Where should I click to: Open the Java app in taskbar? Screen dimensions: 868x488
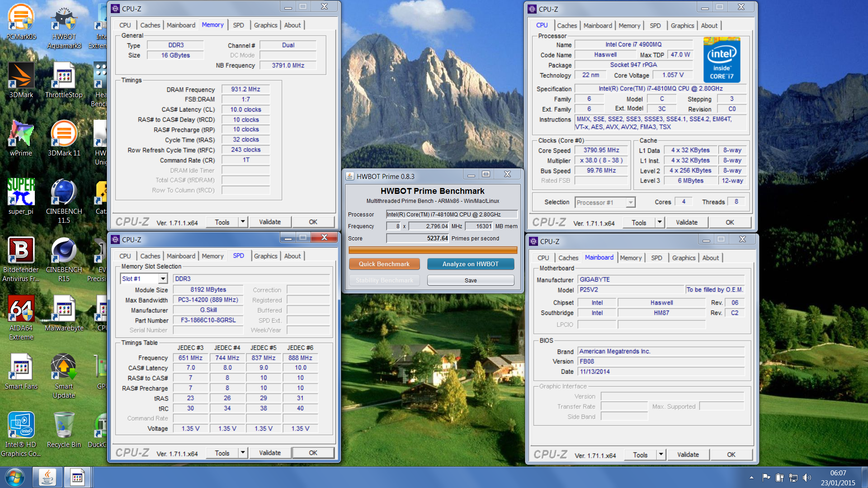(x=47, y=477)
